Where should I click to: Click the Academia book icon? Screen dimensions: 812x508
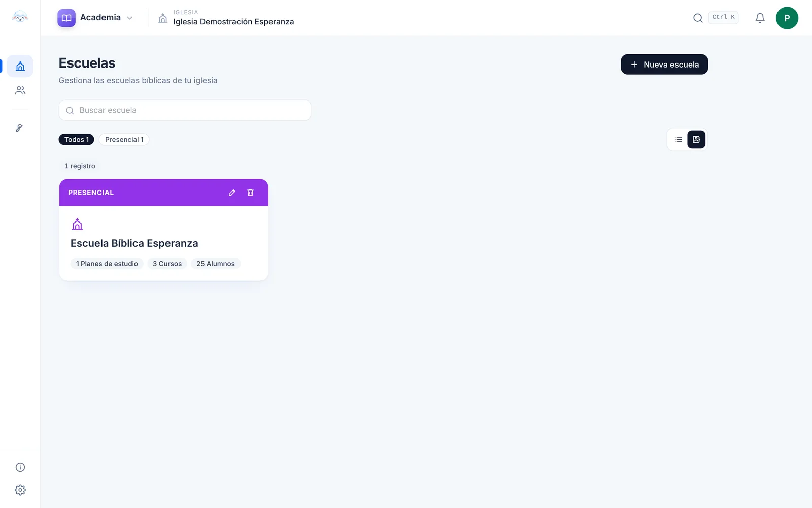pos(66,18)
